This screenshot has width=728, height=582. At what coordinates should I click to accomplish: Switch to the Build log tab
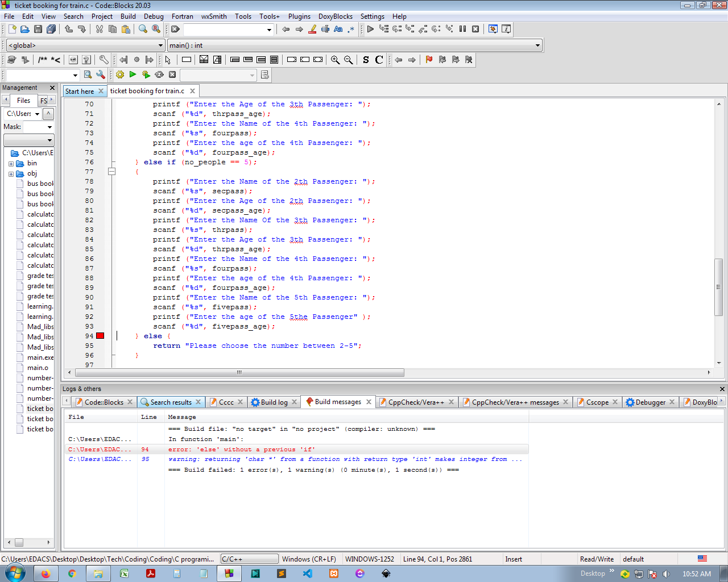274,402
